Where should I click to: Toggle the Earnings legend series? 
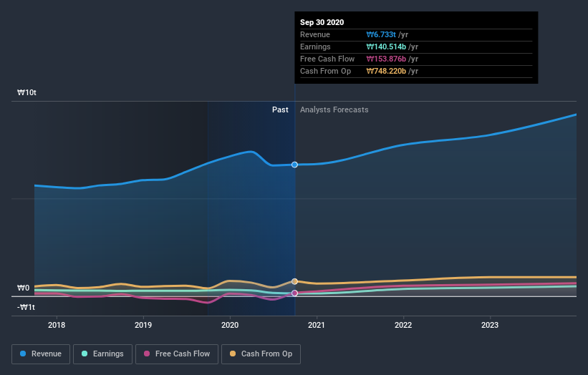(102, 354)
